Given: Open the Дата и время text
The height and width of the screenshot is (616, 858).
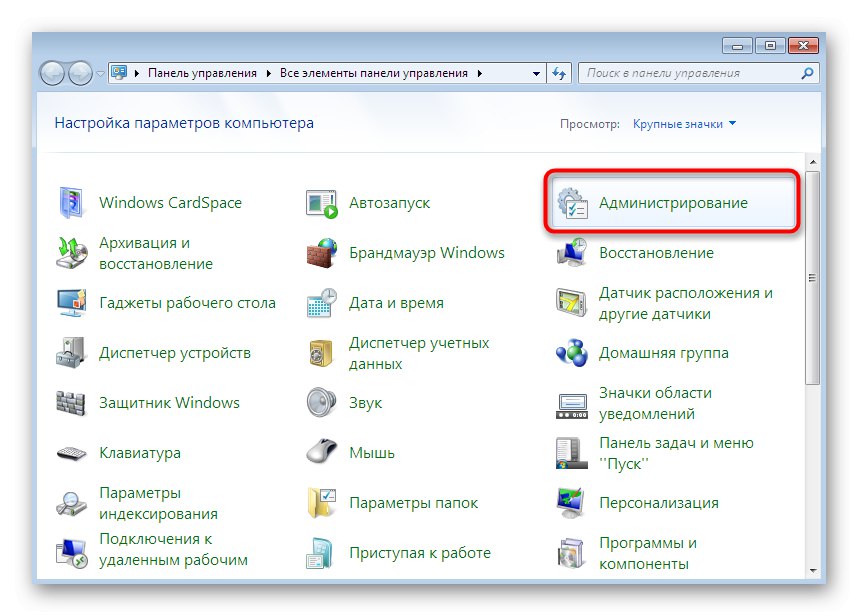Looking at the screenshot, I should [396, 303].
